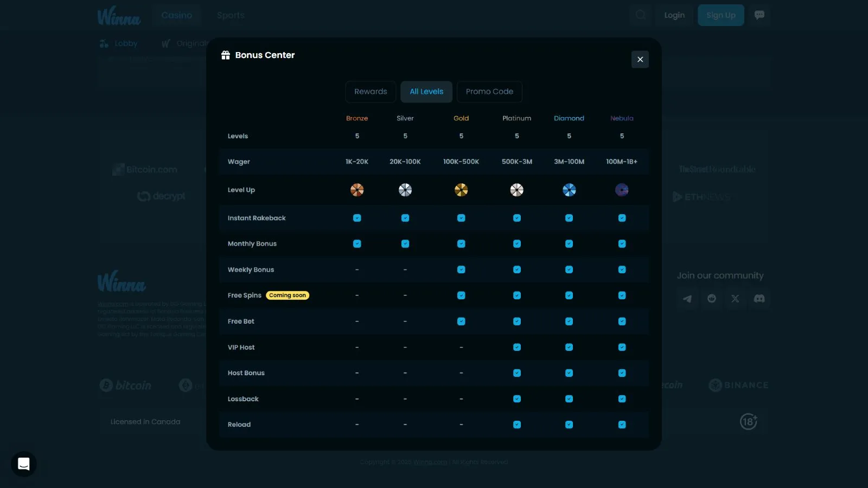Click the Bronze level-up wheel icon

tap(357, 190)
